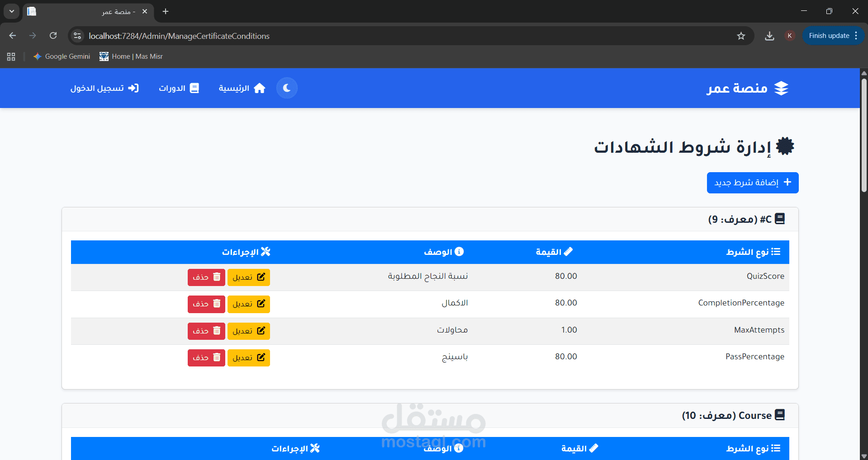Click the book icon next to the C# course header

point(780,219)
